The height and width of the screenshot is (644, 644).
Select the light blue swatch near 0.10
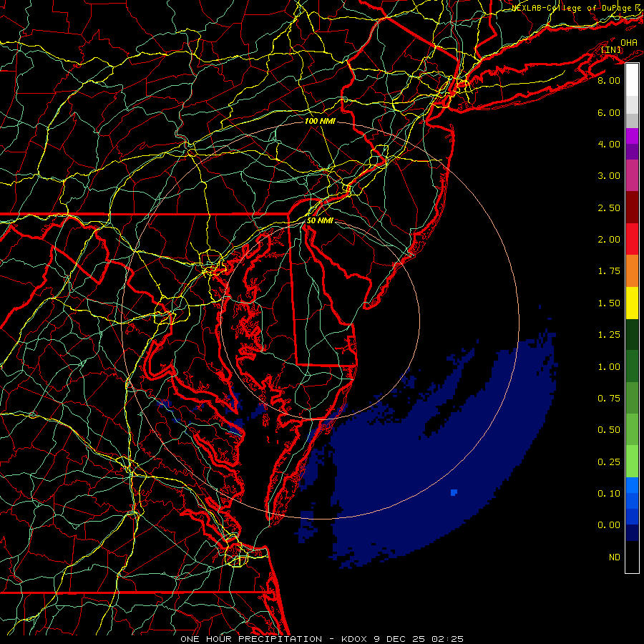click(632, 485)
